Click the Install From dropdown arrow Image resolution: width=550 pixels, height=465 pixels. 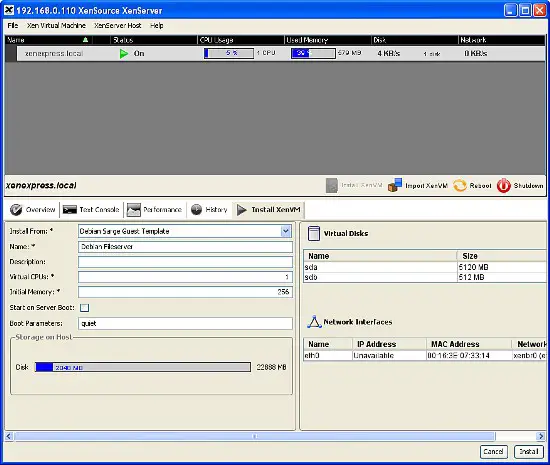[286, 231]
